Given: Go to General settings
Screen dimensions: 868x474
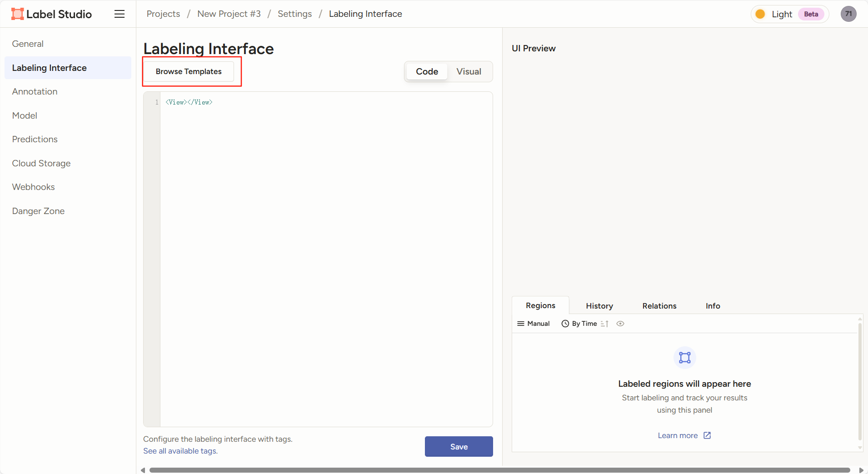Looking at the screenshot, I should pos(68,44).
